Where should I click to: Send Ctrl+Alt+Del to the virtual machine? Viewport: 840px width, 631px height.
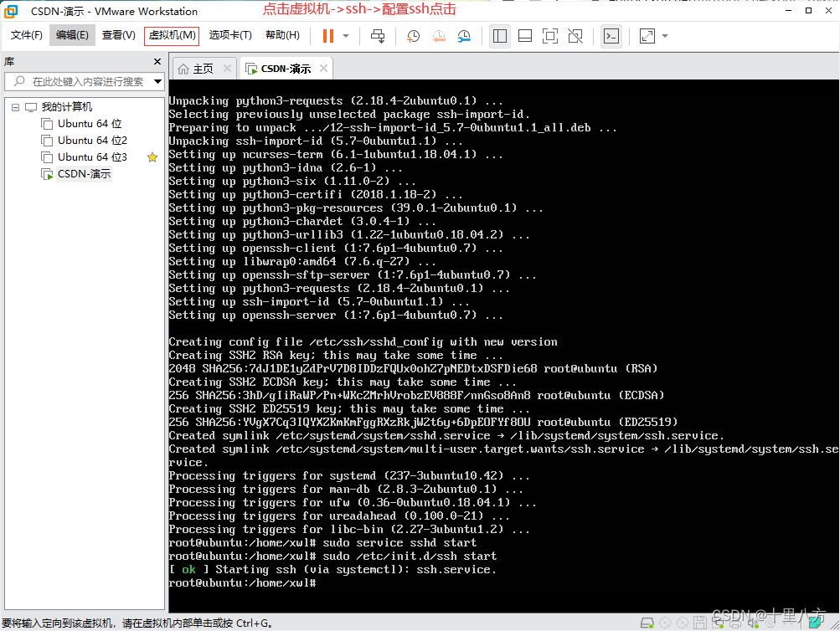point(378,36)
